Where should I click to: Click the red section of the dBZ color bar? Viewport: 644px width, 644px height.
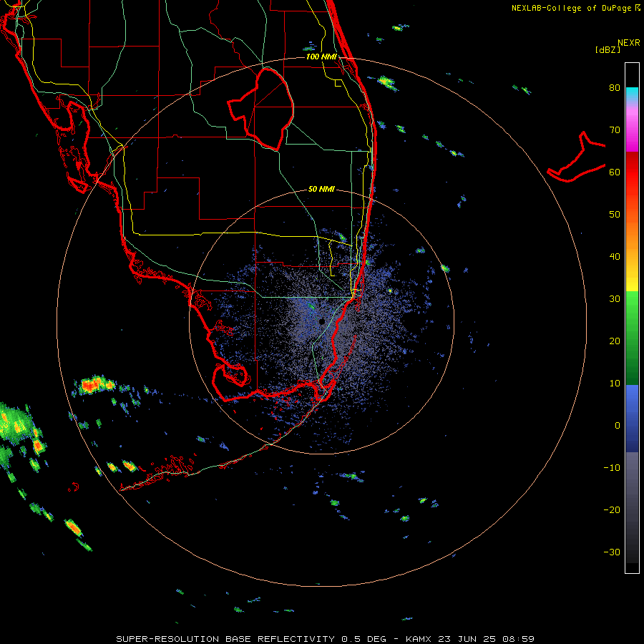(632, 173)
